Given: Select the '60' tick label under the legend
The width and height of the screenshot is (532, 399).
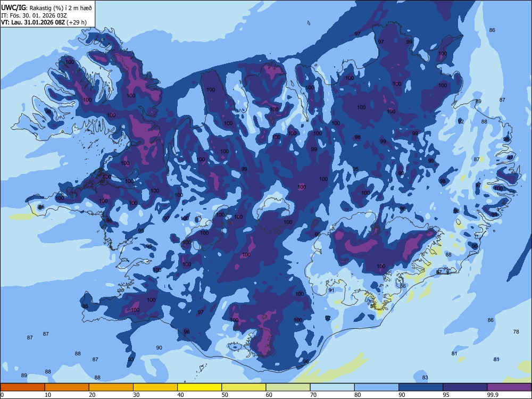Looking at the screenshot, I should pos(269,395).
